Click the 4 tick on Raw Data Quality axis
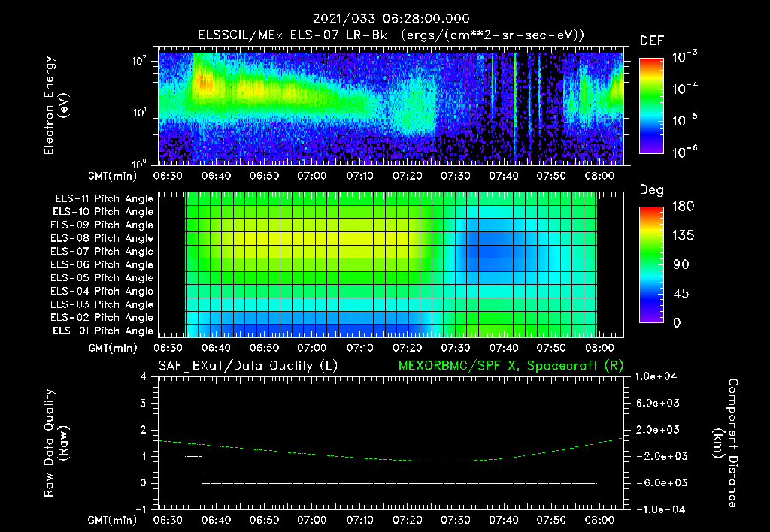 pyautogui.click(x=144, y=377)
